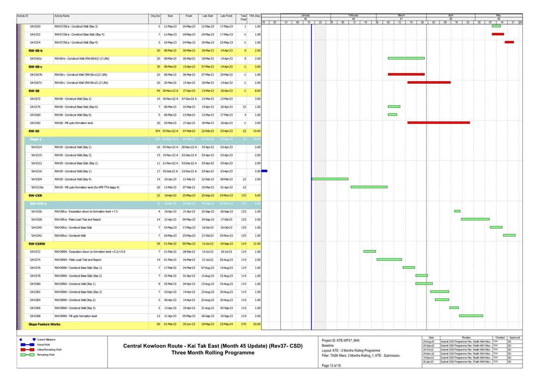The width and height of the screenshot is (554, 392).
Task: Click the March month header in timescale
Action: pos(401,15)
